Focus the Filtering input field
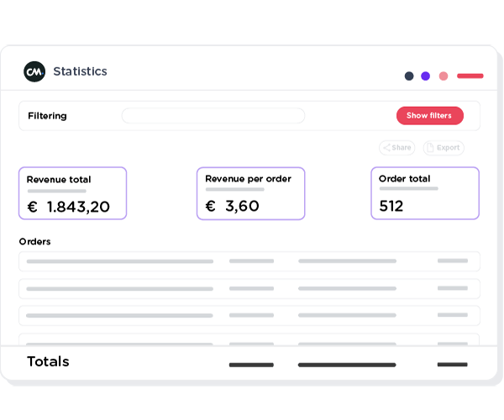Viewport: 504px width, 420px height. 213,116
